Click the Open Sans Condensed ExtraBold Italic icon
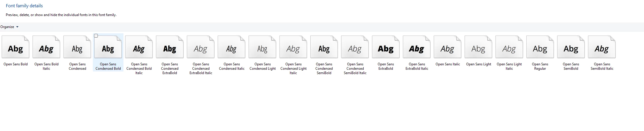Image resolution: width=644 pixels, height=131 pixels. tap(201, 47)
